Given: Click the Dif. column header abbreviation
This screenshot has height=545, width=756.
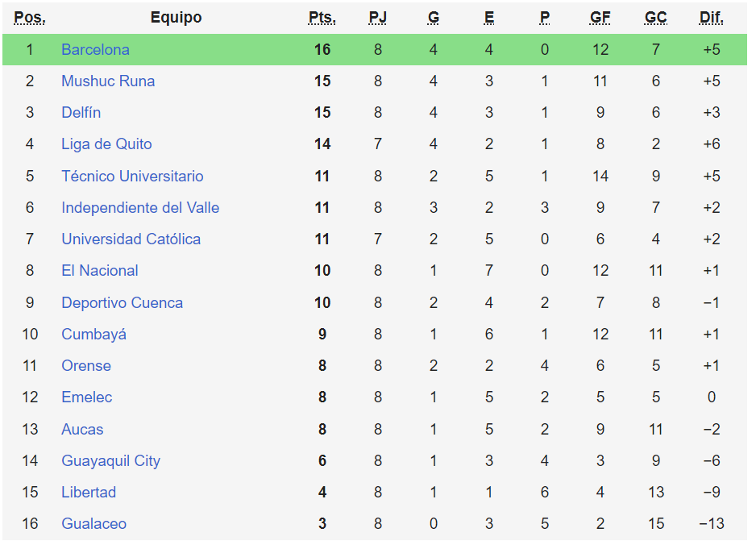Looking at the screenshot, I should [x=712, y=18].
